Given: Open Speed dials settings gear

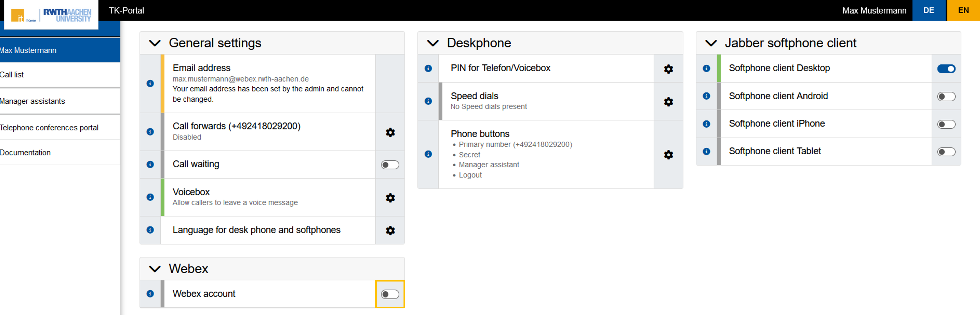Looking at the screenshot, I should point(668,101).
